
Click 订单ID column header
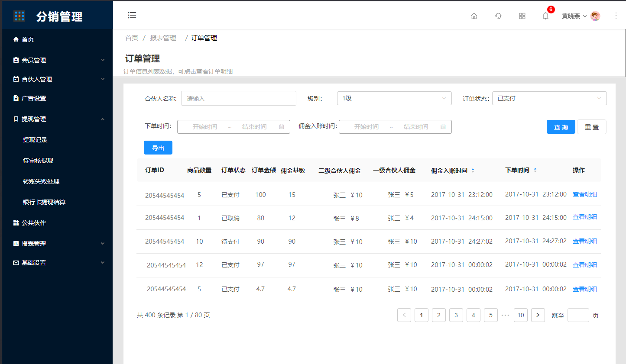(x=155, y=170)
